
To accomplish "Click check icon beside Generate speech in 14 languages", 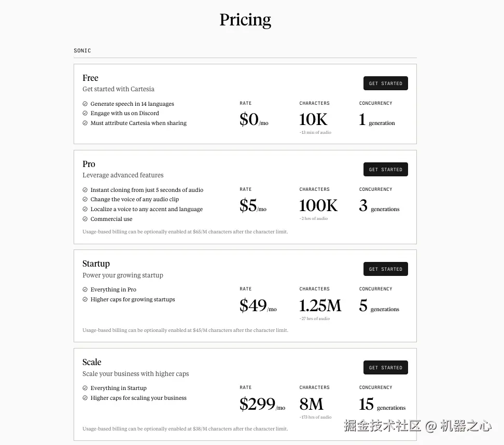I will click(x=85, y=104).
